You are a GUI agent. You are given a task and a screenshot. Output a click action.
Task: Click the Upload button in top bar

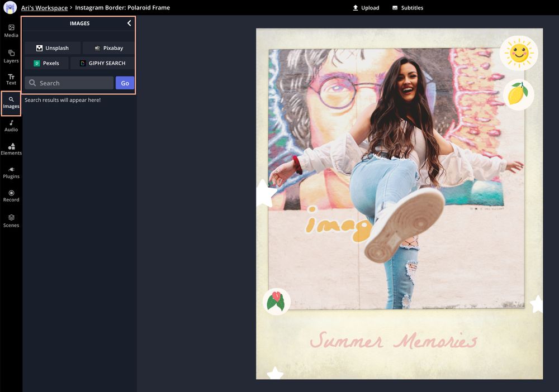(x=366, y=8)
